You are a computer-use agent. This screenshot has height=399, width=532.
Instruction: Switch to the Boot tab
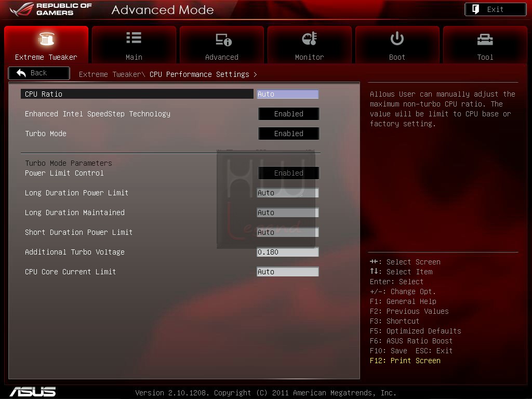397,45
